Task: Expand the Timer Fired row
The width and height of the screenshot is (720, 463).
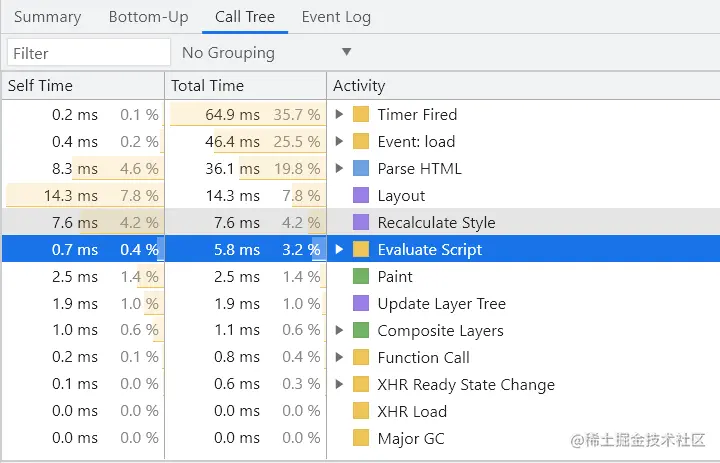Action: (x=341, y=114)
